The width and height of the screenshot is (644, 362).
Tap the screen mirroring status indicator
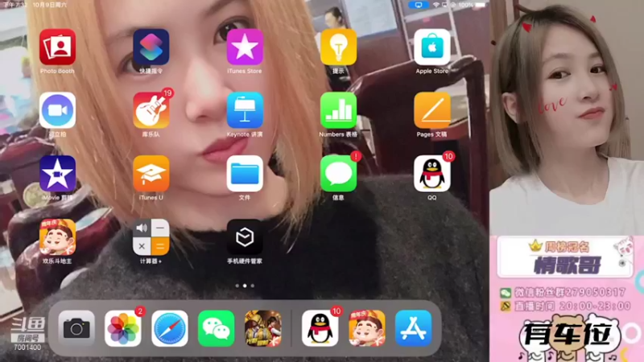[x=418, y=5]
